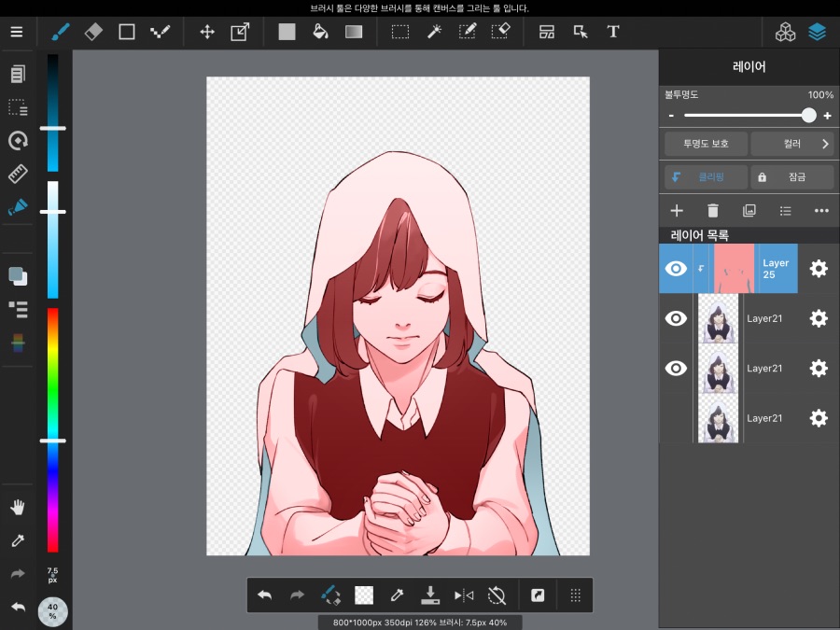Delete the current layer using the trash icon
840x630 pixels.
point(712,210)
